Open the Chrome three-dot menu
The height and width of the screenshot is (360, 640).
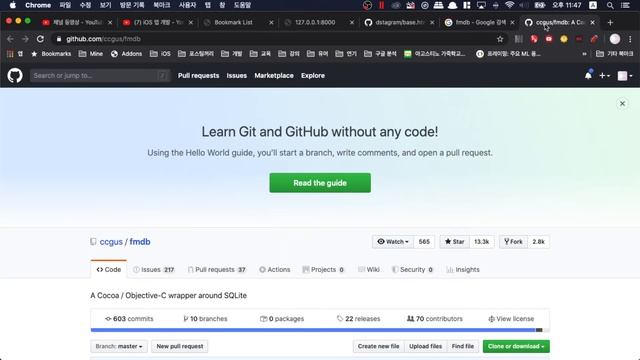click(x=630, y=39)
